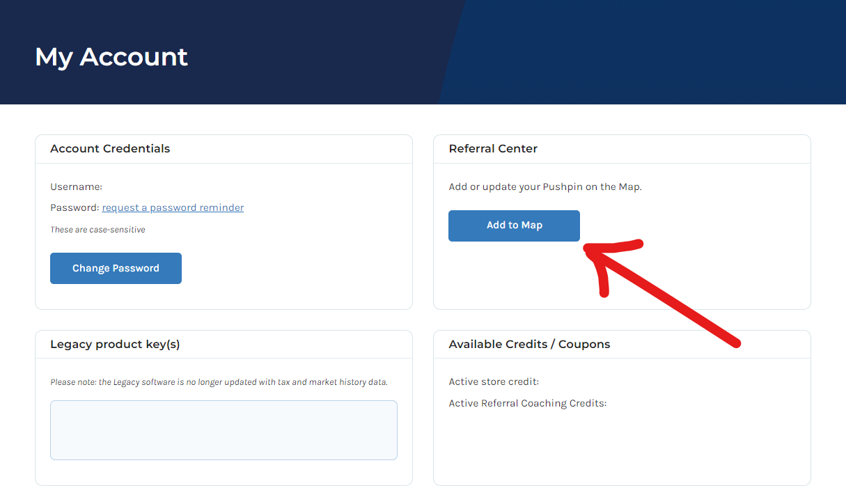Image resolution: width=846 pixels, height=504 pixels.
Task: Focus the Legacy product key text box
Action: 224,430
